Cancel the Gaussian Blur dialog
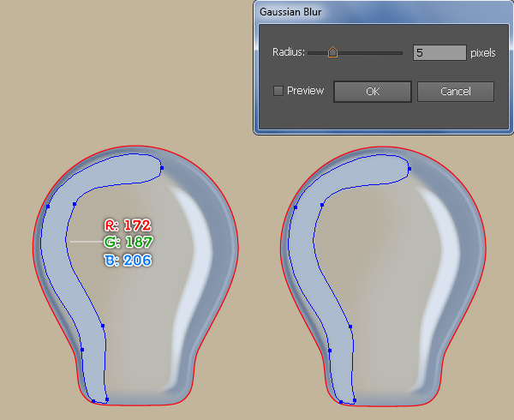This screenshot has height=420, width=514. tap(456, 92)
